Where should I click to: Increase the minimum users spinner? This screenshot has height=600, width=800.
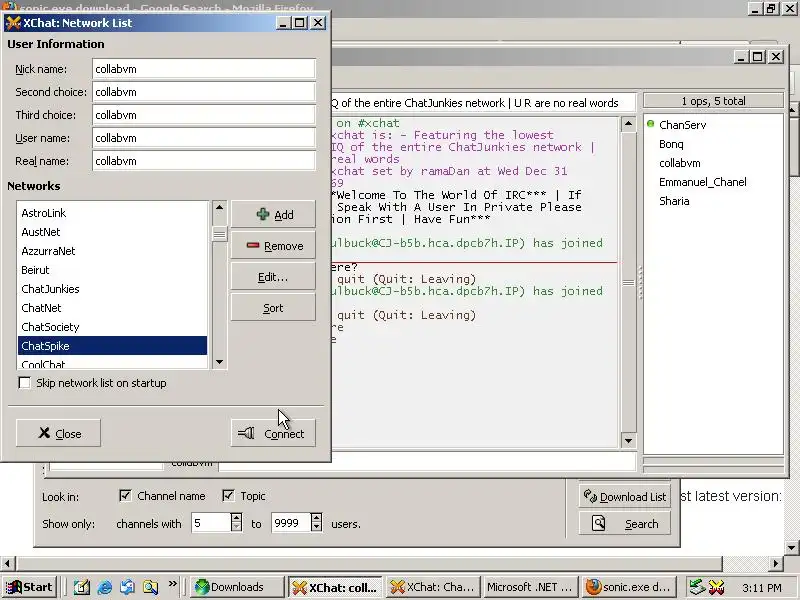pyautogui.click(x=236, y=518)
